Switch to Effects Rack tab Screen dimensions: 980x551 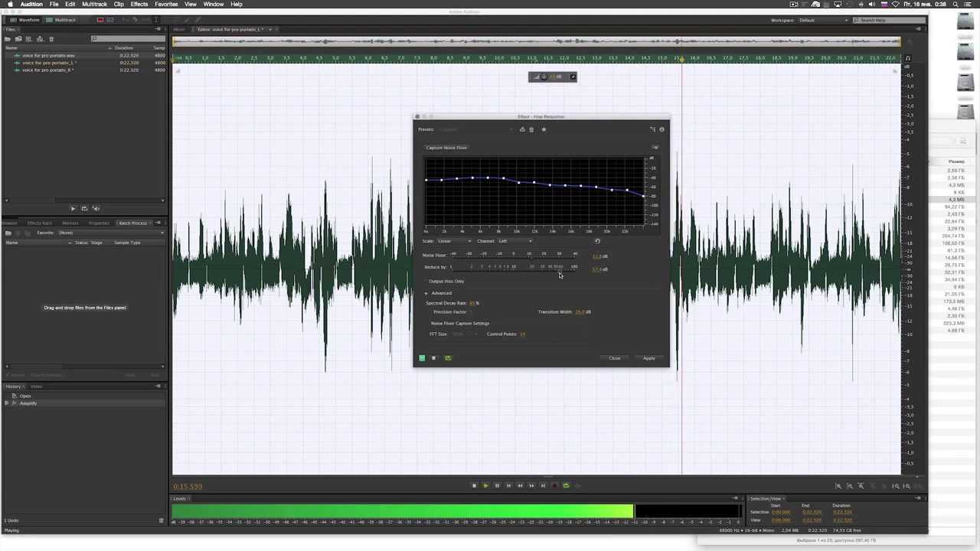point(39,223)
